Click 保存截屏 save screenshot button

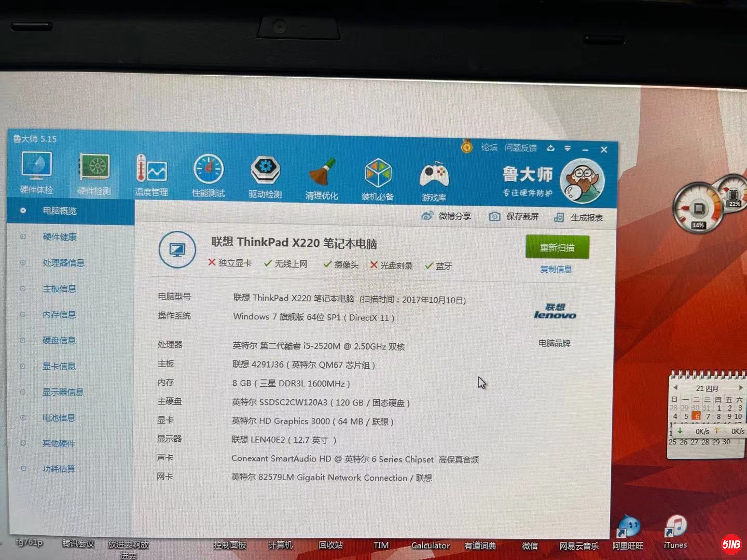coord(514,216)
